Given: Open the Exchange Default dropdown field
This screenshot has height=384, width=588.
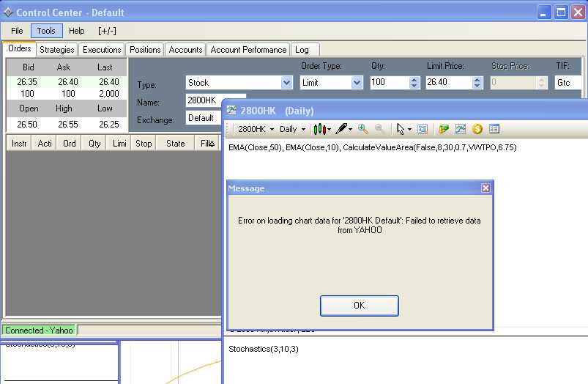Looking at the screenshot, I should coord(204,118).
